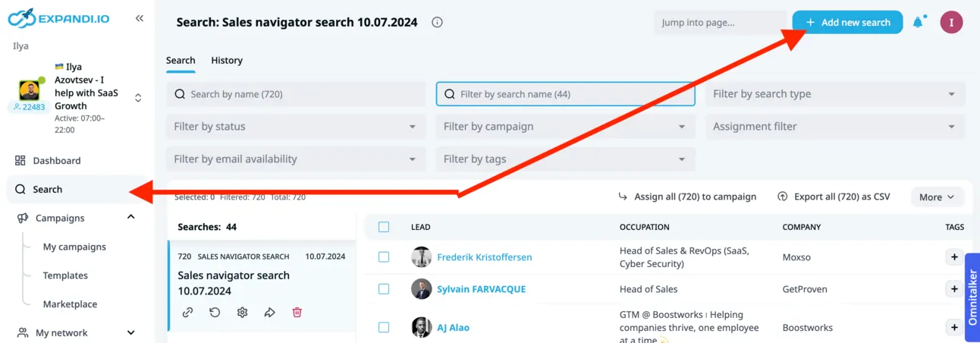Open the user avatar menu
The width and height of the screenshot is (980, 343).
click(951, 23)
